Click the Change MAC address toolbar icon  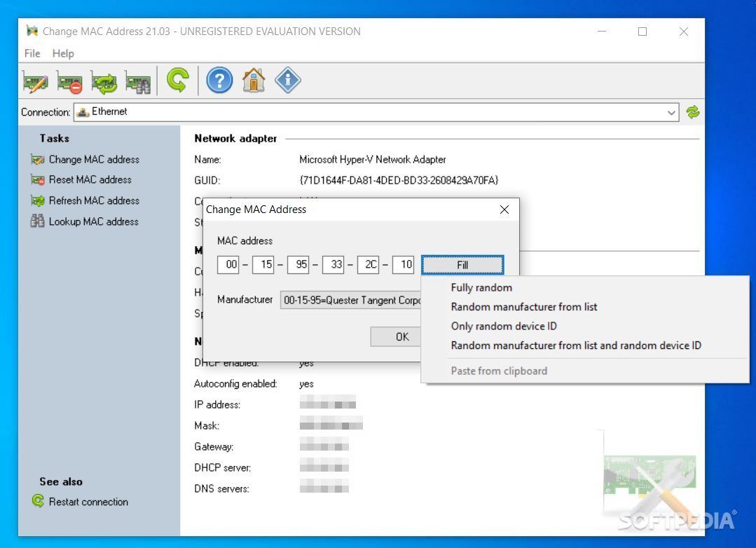(x=35, y=81)
